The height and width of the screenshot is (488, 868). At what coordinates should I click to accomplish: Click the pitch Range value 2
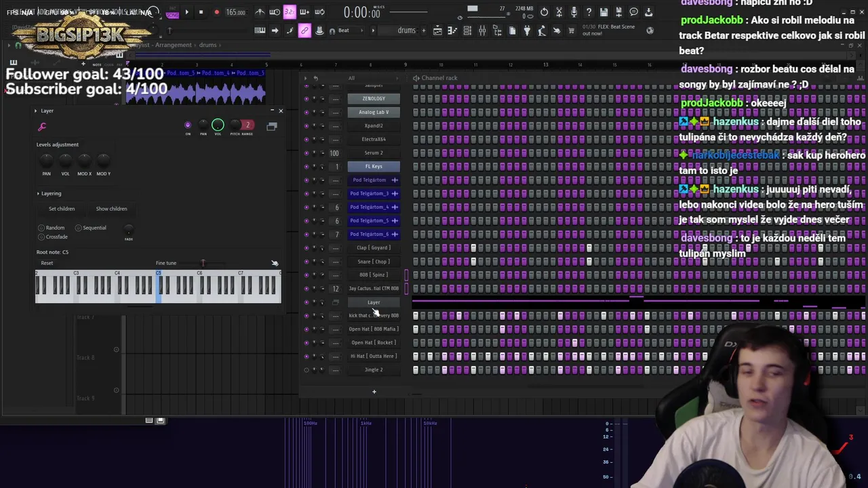pos(248,125)
